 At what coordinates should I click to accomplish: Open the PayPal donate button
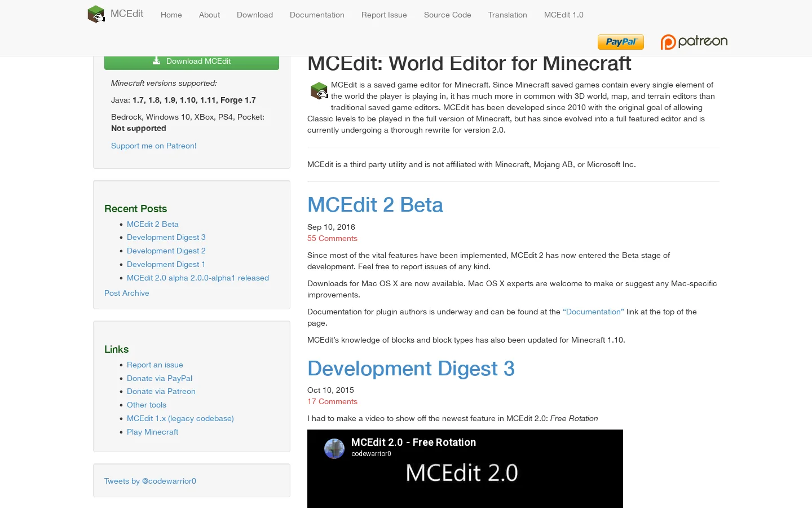(621, 42)
